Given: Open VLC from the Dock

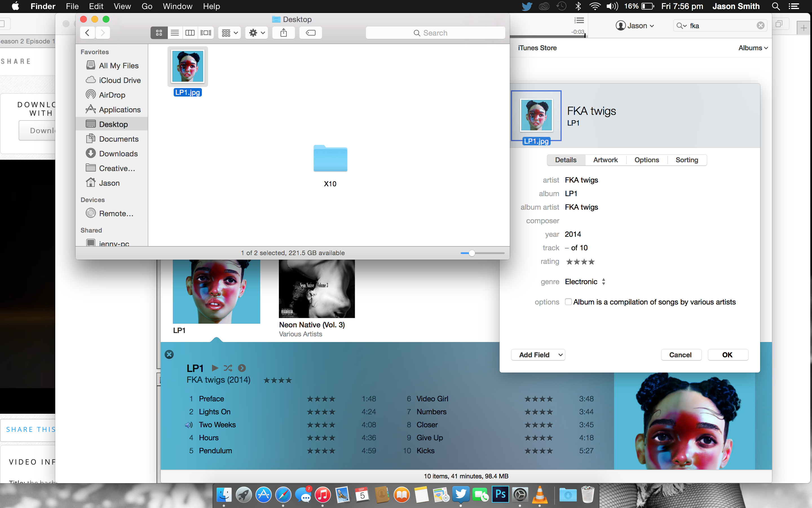Looking at the screenshot, I should click(x=540, y=495).
